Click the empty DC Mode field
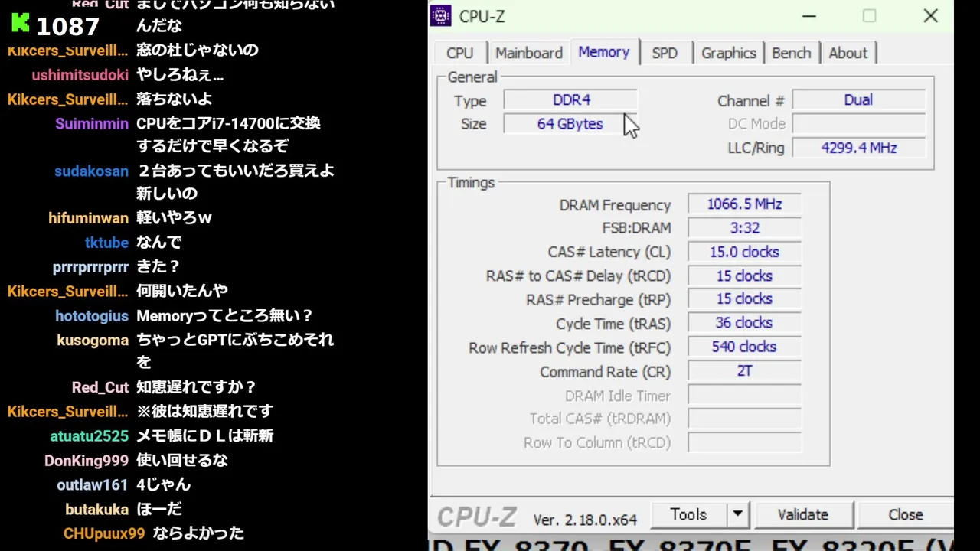This screenshot has width=980, height=551. pos(858,123)
